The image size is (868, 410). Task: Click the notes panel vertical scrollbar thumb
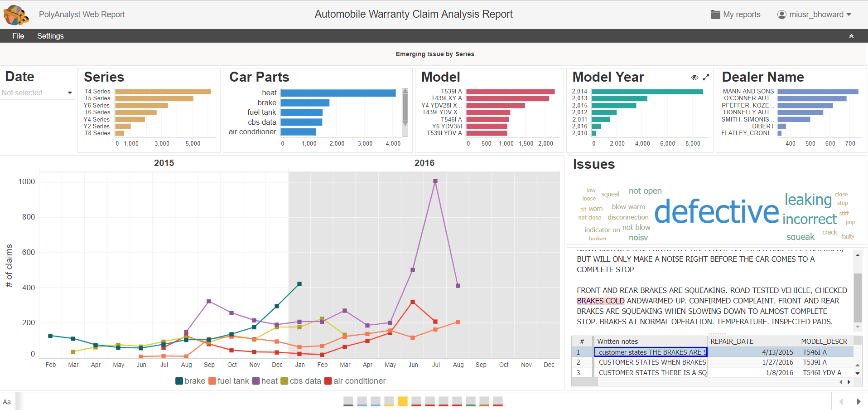coord(858,298)
